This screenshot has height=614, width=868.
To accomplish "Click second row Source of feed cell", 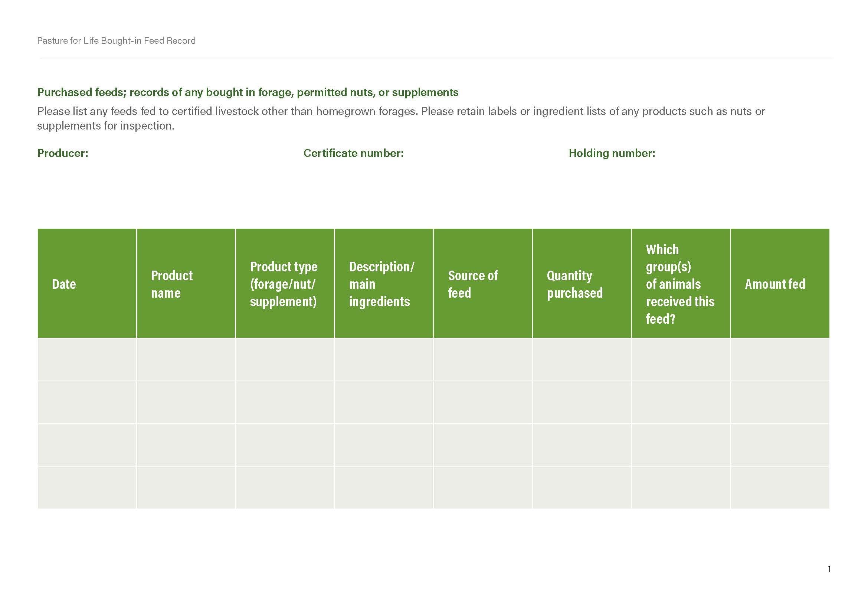I will pos(482,402).
